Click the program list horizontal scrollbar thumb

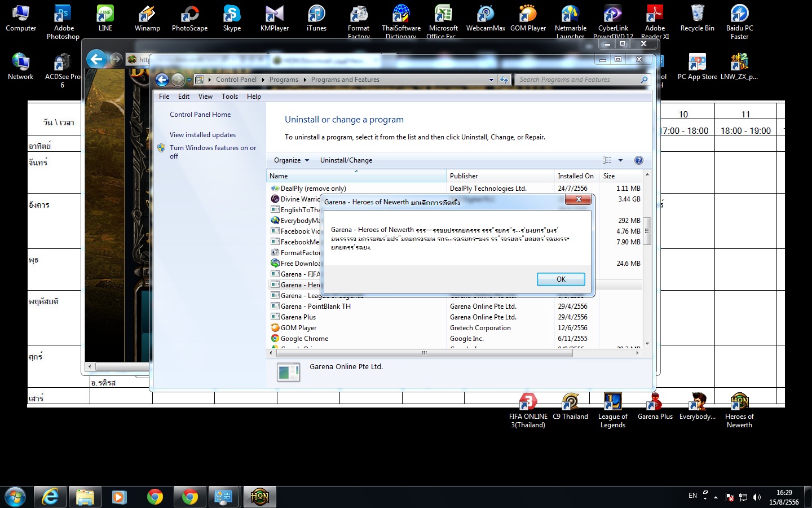pos(424,353)
